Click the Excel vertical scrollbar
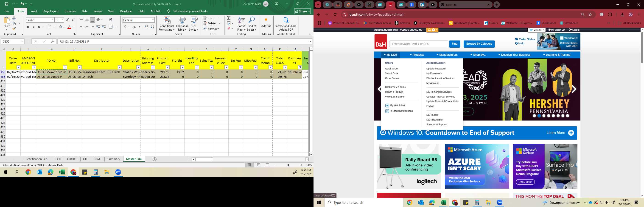 pyautogui.click(x=311, y=101)
